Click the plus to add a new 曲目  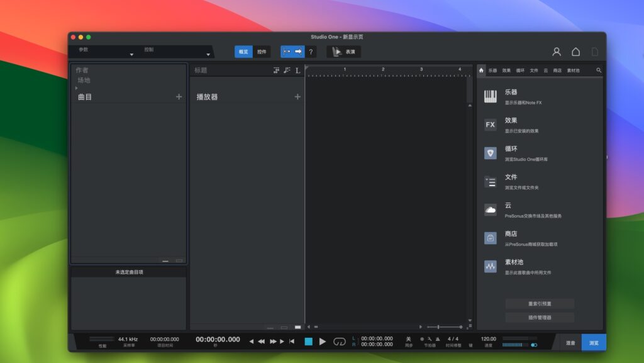[178, 96]
